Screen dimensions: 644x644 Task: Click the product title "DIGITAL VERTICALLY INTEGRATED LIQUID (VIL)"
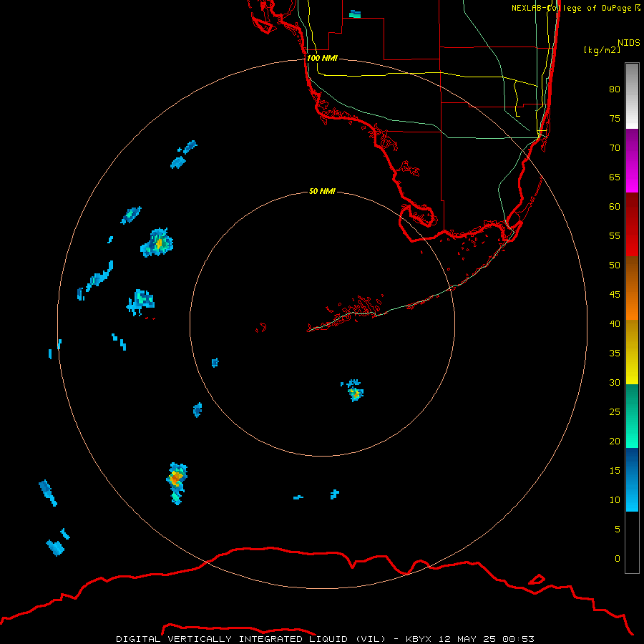click(251, 639)
